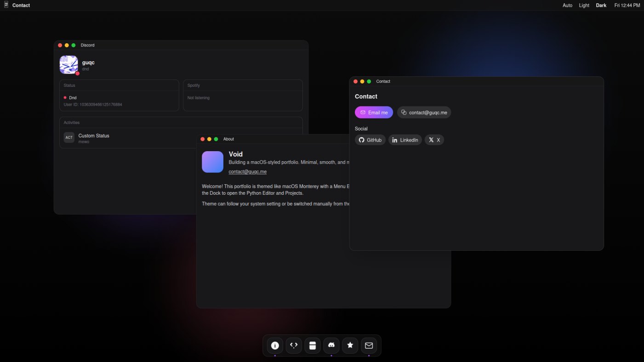Viewport: 644px width, 362px height.
Task: Click the X social icon
Action: pyautogui.click(x=434, y=140)
